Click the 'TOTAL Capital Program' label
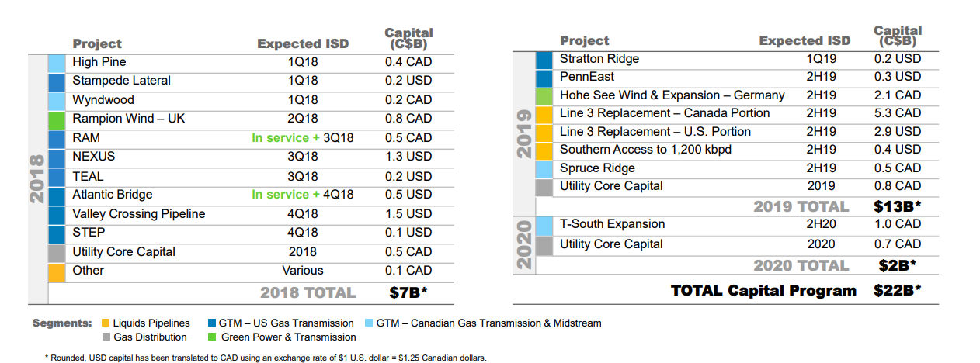The image size is (980, 363). click(x=764, y=291)
